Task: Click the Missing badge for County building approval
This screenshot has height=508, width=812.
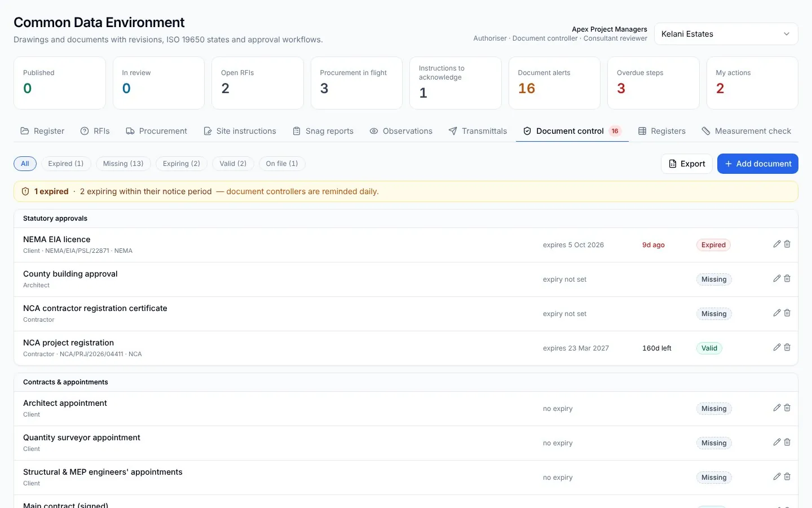Action: [x=714, y=279]
